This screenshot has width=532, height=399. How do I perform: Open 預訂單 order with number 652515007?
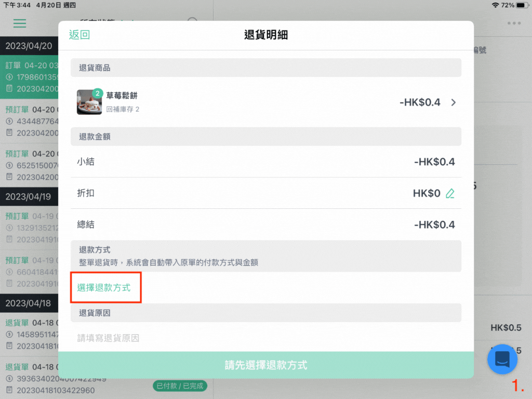(x=29, y=165)
